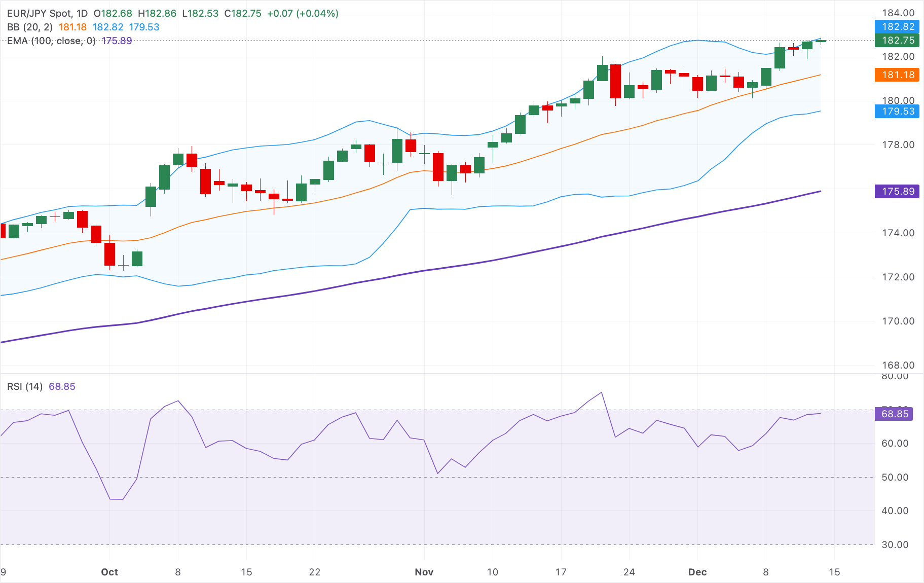Click the 50.00 level in the RSI pane
The height and width of the screenshot is (583, 924).
(x=895, y=477)
